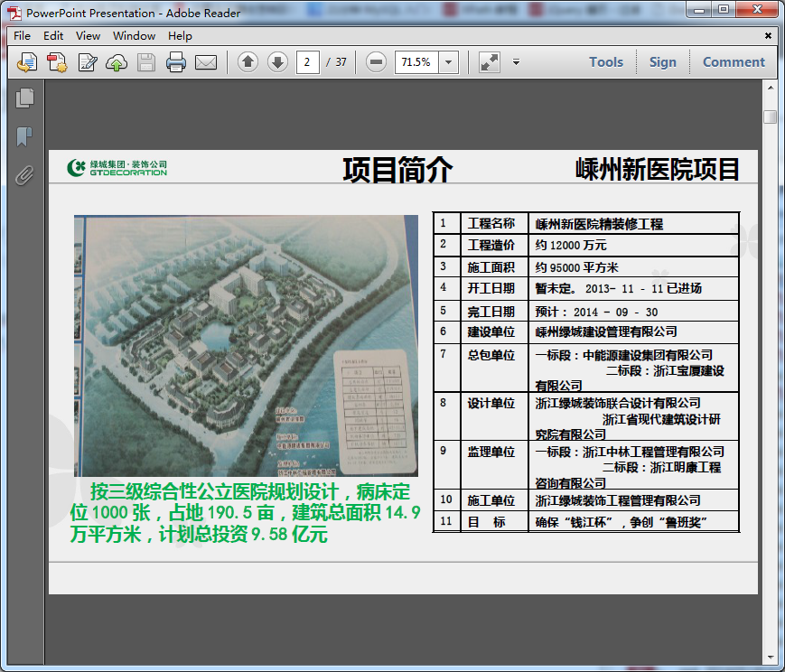Click the scrollbar up arrow
The height and width of the screenshot is (672, 785).
click(770, 88)
